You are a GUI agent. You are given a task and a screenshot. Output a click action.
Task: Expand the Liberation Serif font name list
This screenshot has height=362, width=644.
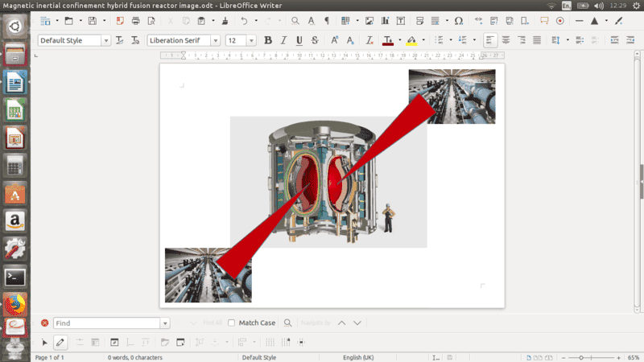point(216,40)
